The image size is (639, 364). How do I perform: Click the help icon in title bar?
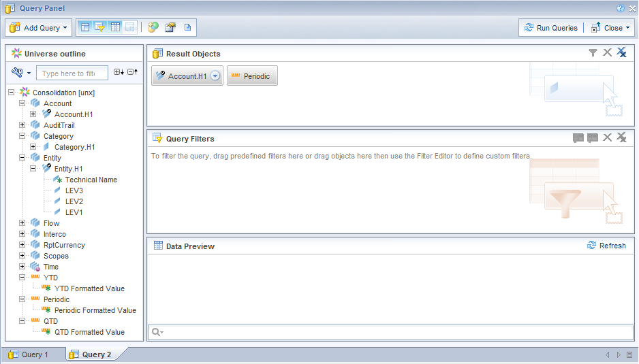621,8
